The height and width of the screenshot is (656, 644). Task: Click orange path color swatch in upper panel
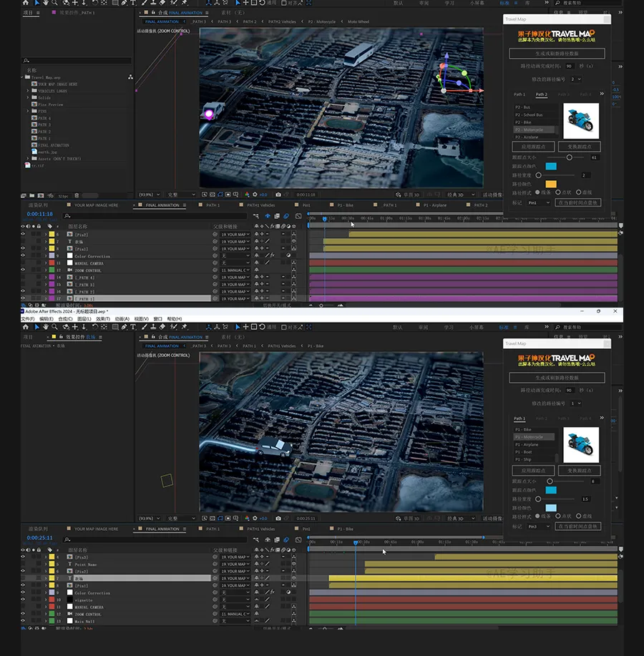click(x=551, y=184)
